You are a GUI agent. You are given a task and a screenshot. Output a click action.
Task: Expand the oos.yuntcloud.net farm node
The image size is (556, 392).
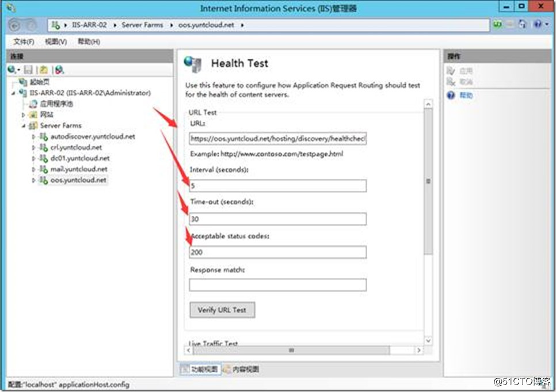(33, 180)
